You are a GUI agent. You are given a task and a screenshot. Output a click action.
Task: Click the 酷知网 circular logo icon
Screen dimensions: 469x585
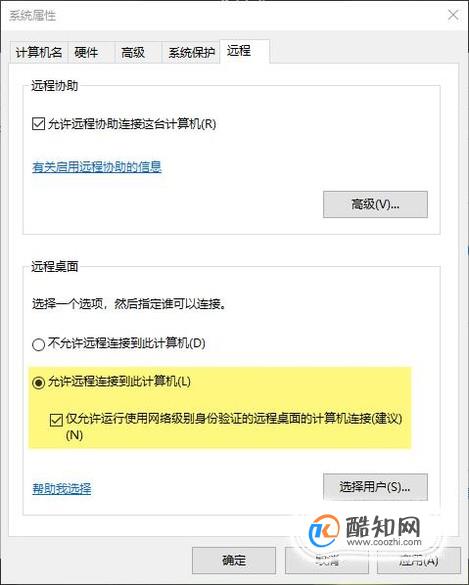(x=324, y=530)
